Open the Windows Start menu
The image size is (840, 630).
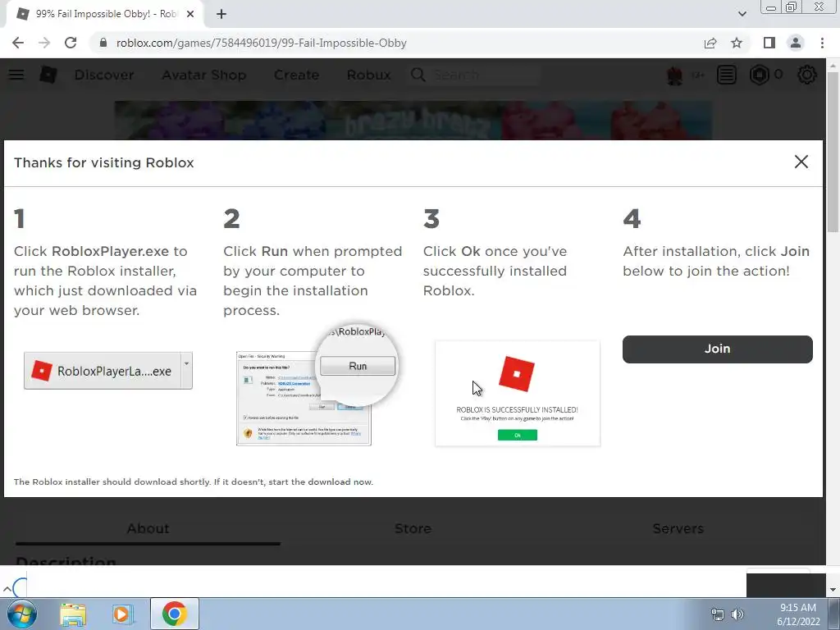22,614
